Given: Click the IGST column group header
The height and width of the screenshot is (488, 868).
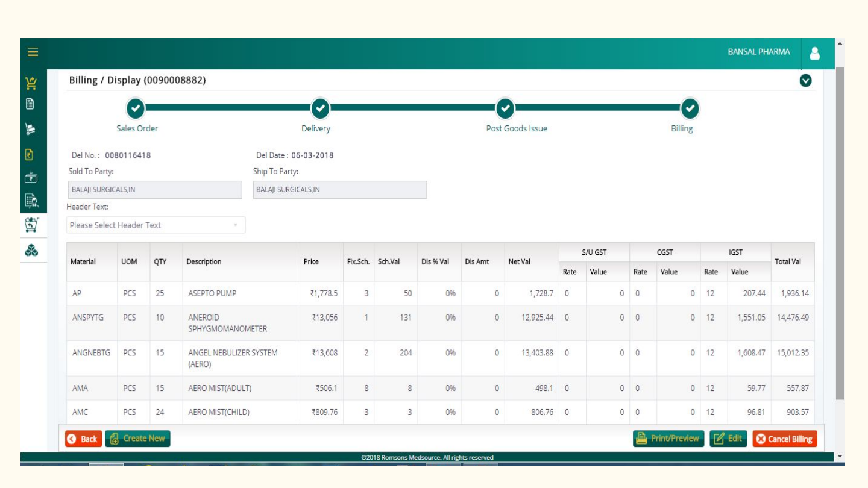Looking at the screenshot, I should point(735,252).
